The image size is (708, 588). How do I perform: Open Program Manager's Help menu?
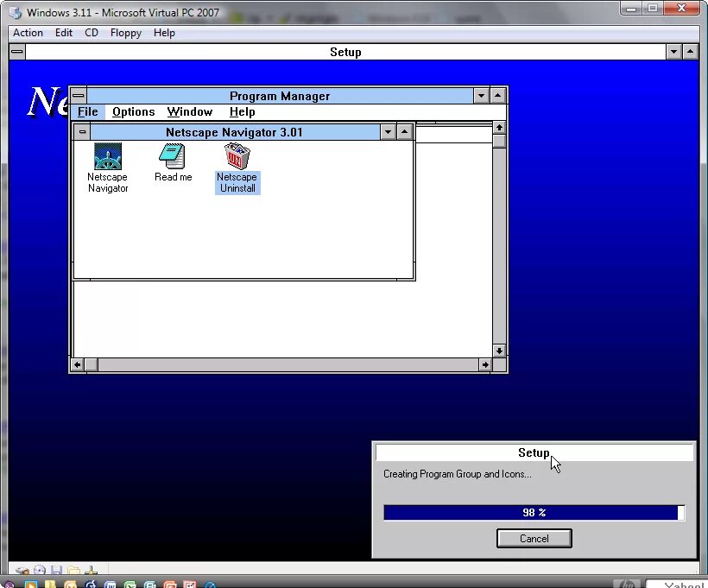pyautogui.click(x=243, y=111)
